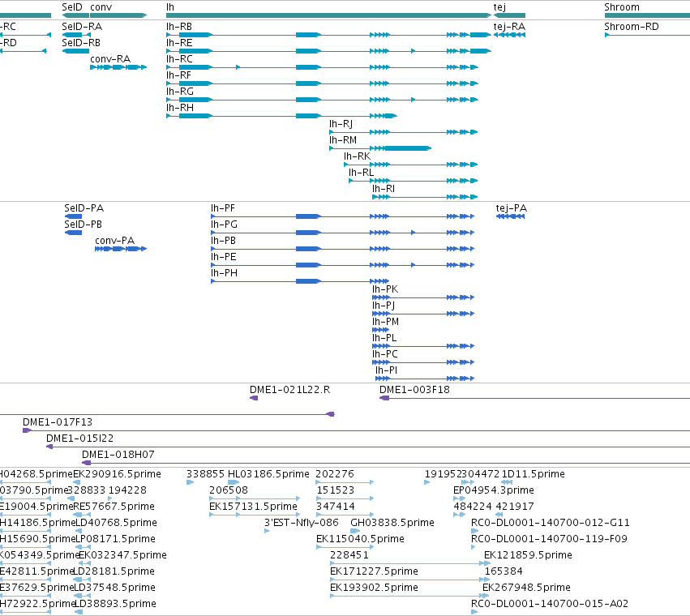Select EST RC0-DL0001-140700-119-F09

(474, 548)
